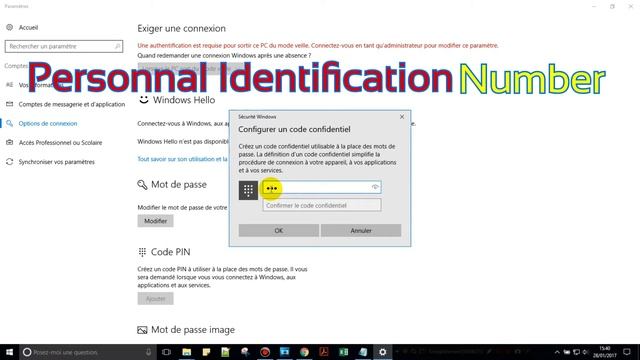Click the Mot de passe image icon
The height and width of the screenshot is (360, 640).
point(142,330)
